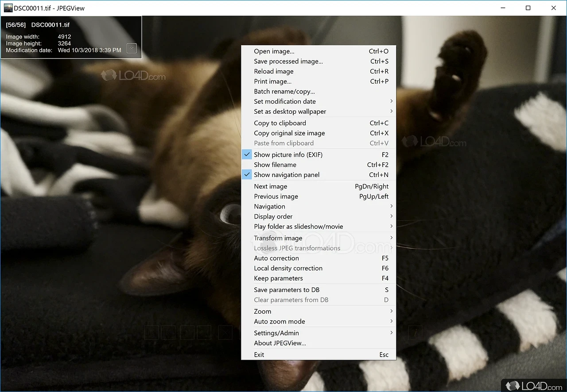The width and height of the screenshot is (567, 392).
Task: Expand the Transform image submenu
Action: (x=278, y=238)
